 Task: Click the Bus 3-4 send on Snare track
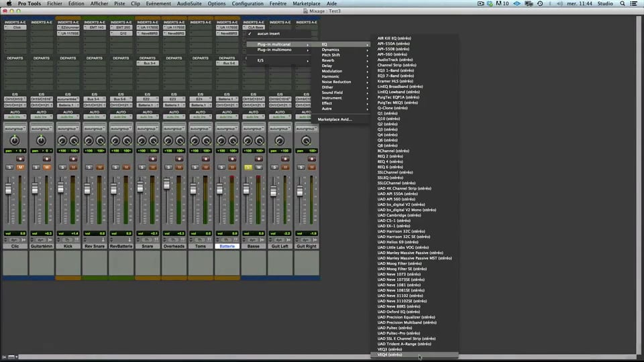[148, 63]
